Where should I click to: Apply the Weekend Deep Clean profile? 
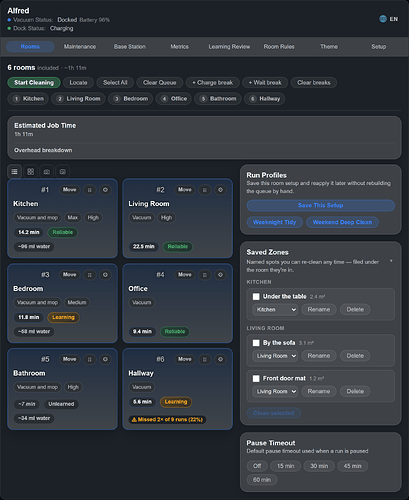[x=342, y=222]
